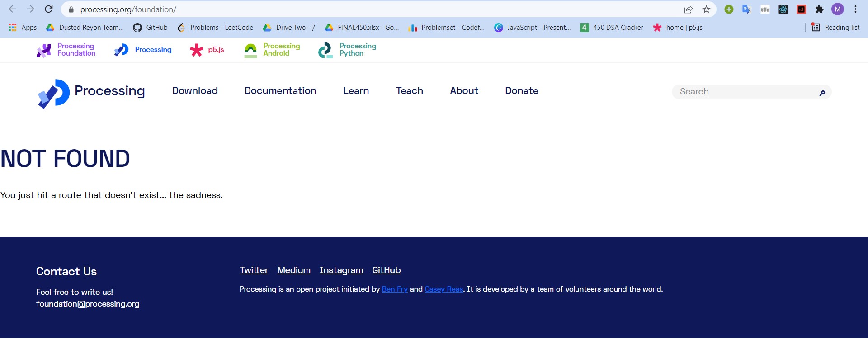Open the Extensions puzzle piece menu

[x=819, y=9]
